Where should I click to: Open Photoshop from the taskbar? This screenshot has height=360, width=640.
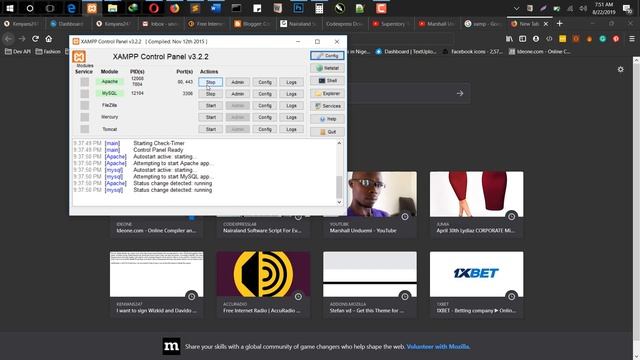point(298,8)
